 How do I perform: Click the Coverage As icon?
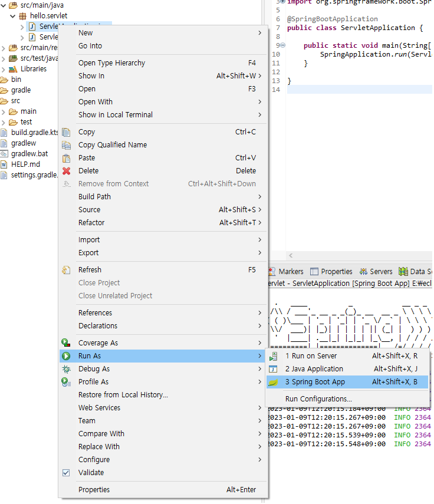[66, 343]
